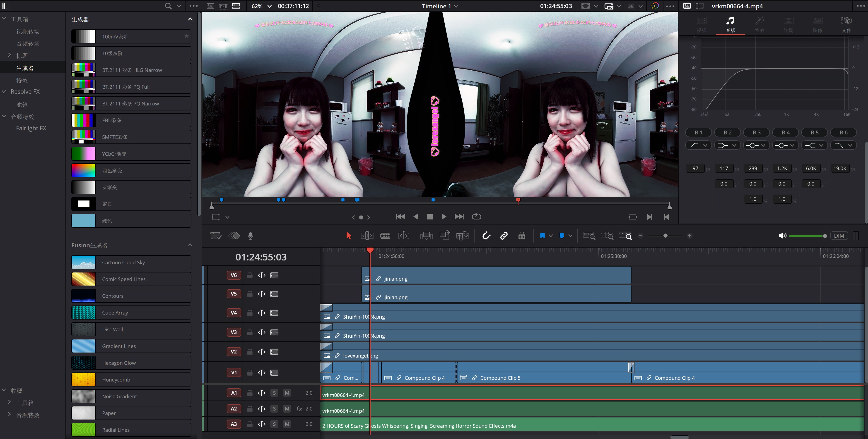Disable video track V1 filmstrip icon
The height and width of the screenshot is (439, 868).
(274, 373)
